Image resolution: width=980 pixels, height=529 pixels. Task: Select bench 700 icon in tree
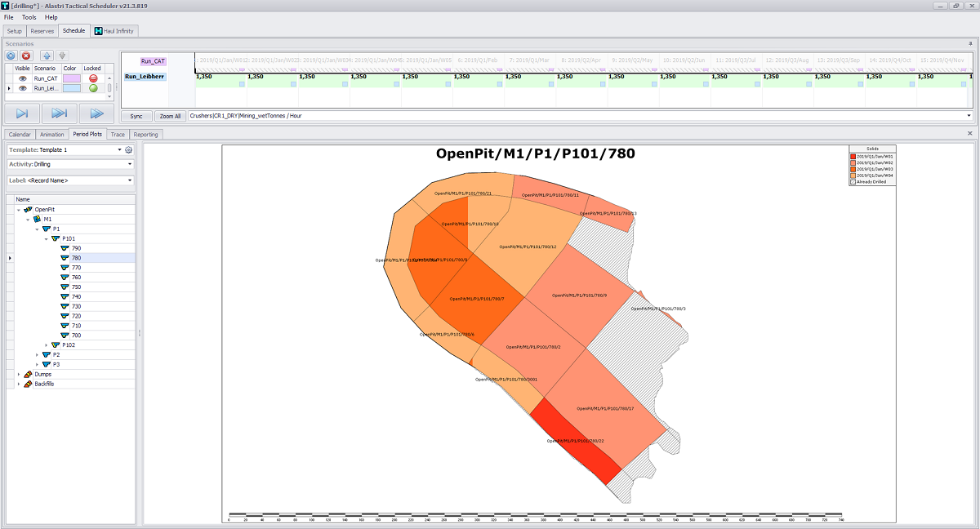tap(65, 336)
